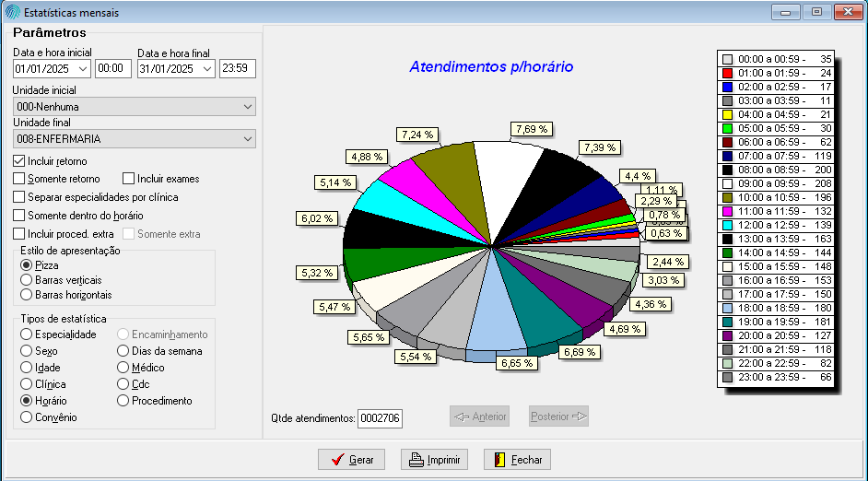Click the yellow legend swatch for 04:00 a 04:59

pos(727,114)
